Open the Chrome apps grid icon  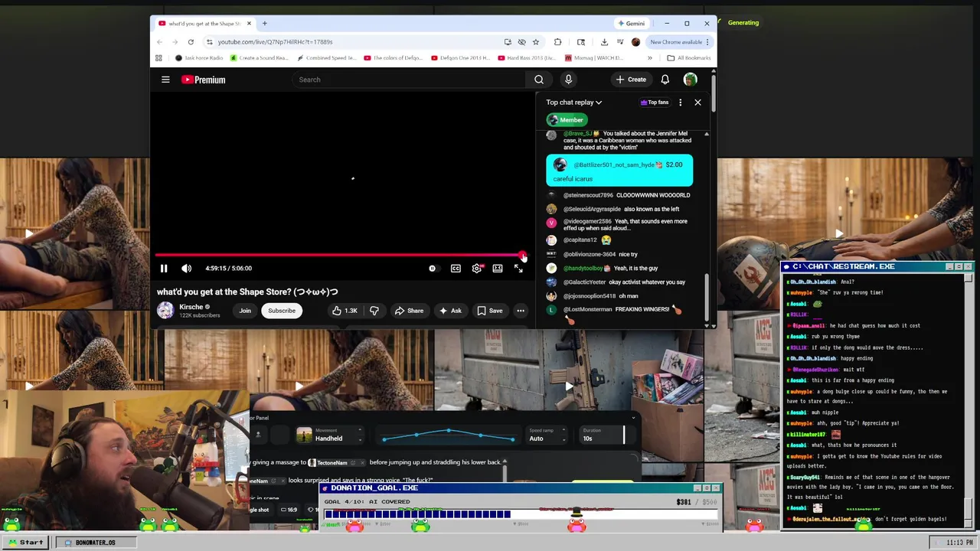coord(159,58)
